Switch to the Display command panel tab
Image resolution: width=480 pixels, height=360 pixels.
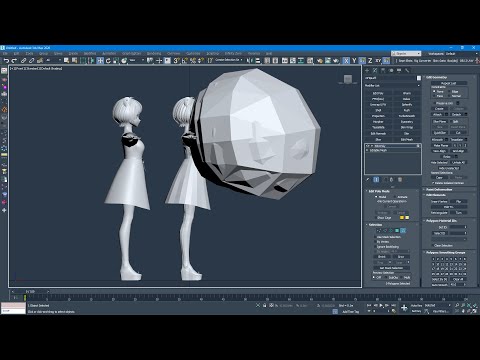coord(399,70)
